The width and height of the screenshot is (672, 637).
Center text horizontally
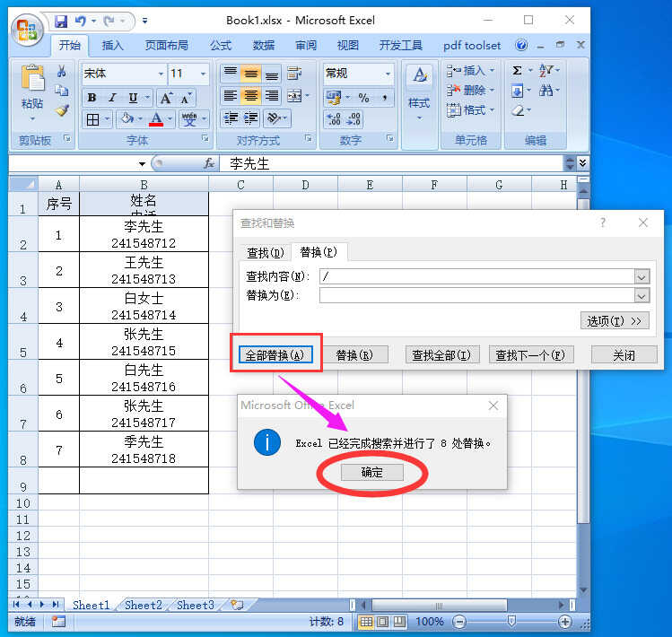[x=251, y=96]
